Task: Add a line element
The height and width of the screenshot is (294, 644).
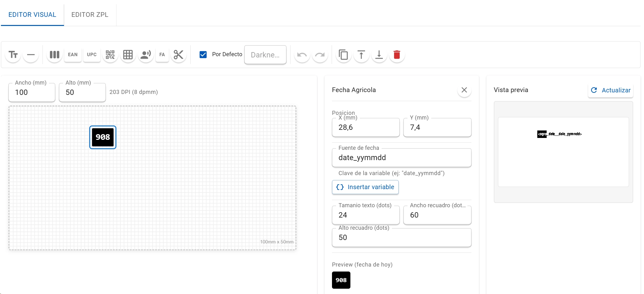Action: [31, 55]
